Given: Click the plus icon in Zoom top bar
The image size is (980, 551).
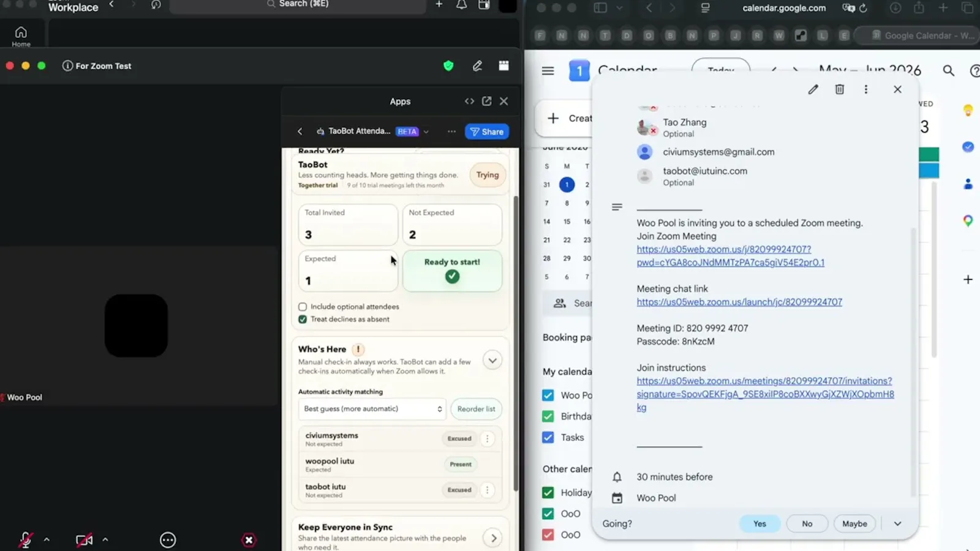Looking at the screenshot, I should tap(439, 5).
